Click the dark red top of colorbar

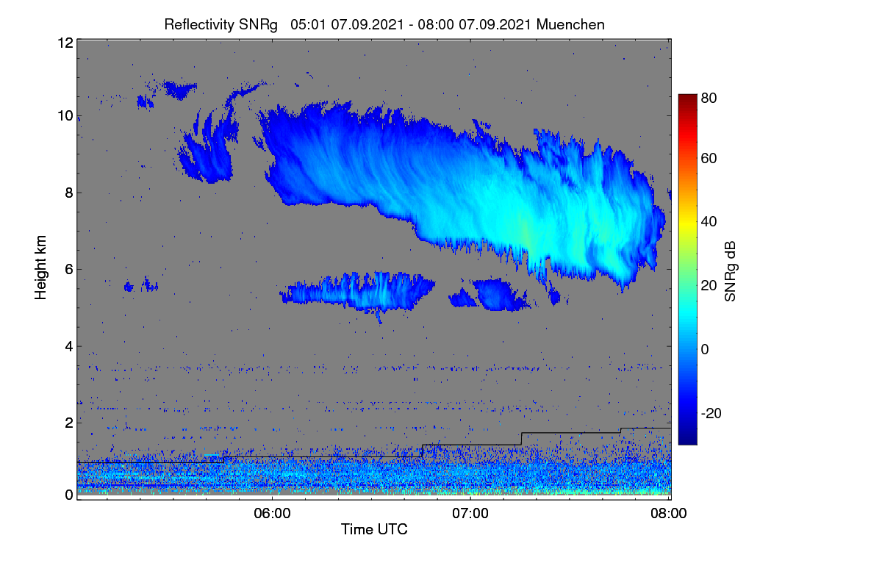coord(686,99)
